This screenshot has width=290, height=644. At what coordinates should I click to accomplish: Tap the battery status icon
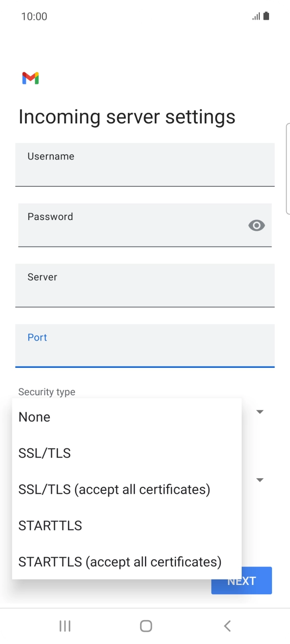point(266,16)
